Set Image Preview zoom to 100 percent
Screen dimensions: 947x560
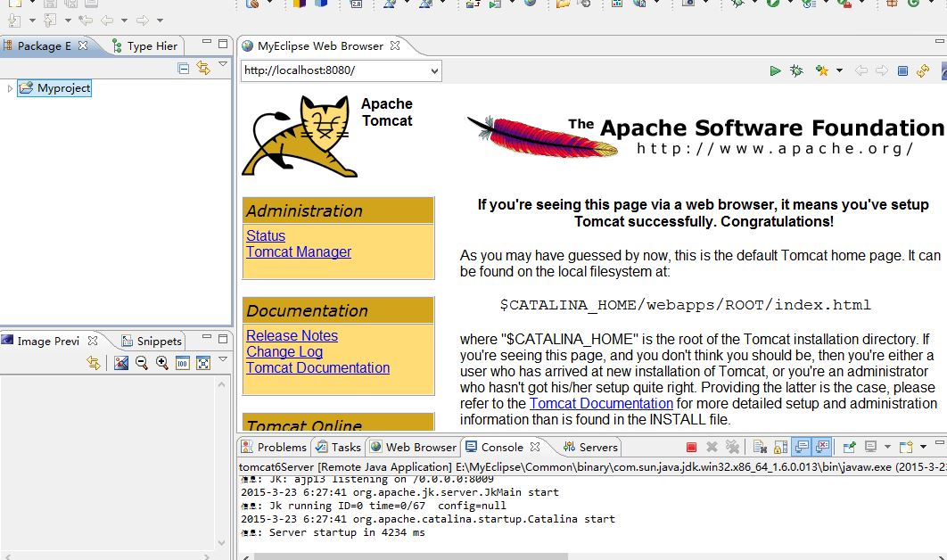point(183,362)
